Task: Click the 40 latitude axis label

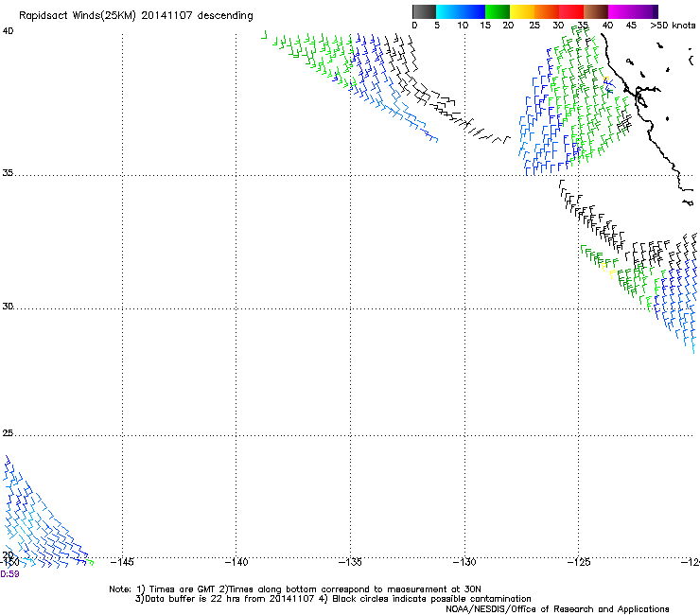Action: [8, 31]
